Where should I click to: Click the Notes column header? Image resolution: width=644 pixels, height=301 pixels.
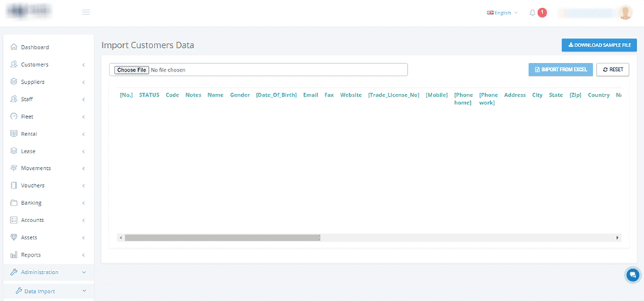(x=193, y=95)
